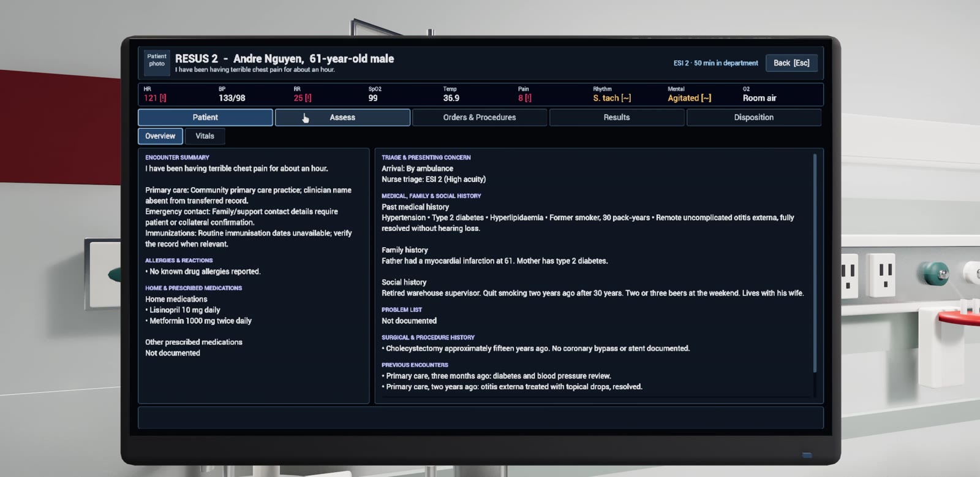Click the PREVIOUS ENCOUNTERS heading

415,365
